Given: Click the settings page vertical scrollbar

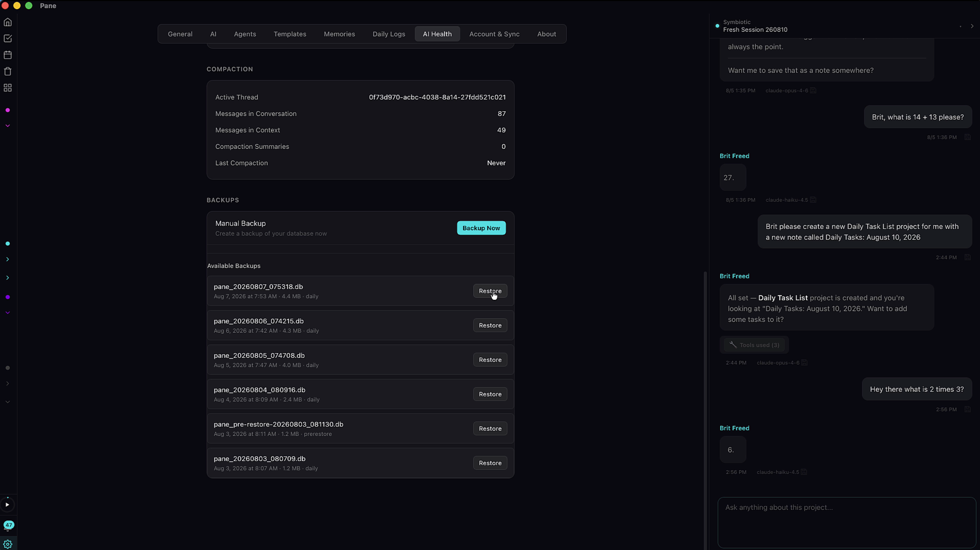Looking at the screenshot, I should [705, 410].
